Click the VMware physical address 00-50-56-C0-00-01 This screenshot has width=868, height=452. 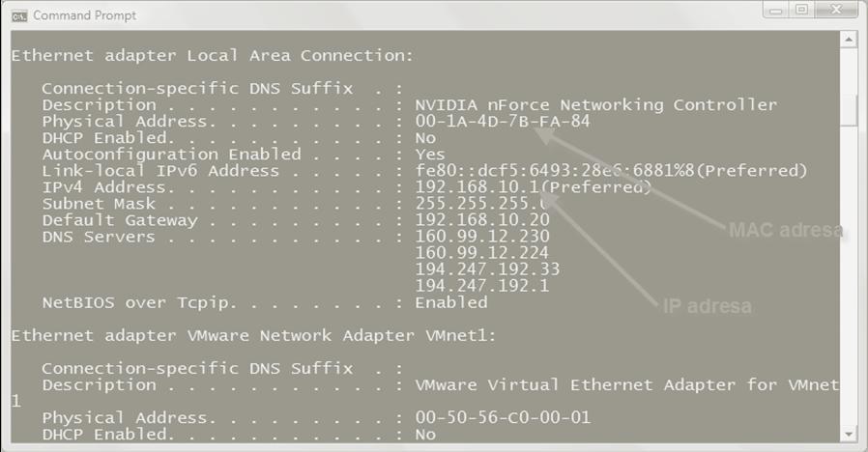coord(503,417)
